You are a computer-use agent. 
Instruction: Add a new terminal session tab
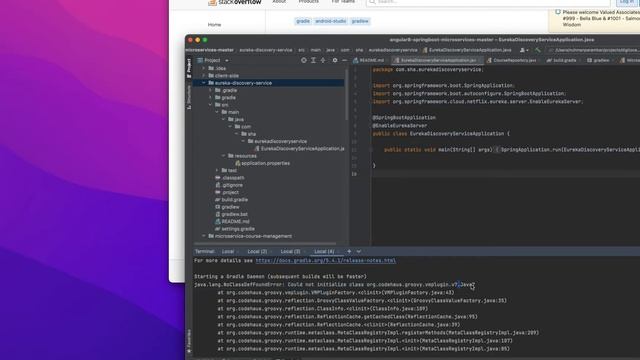point(349,251)
